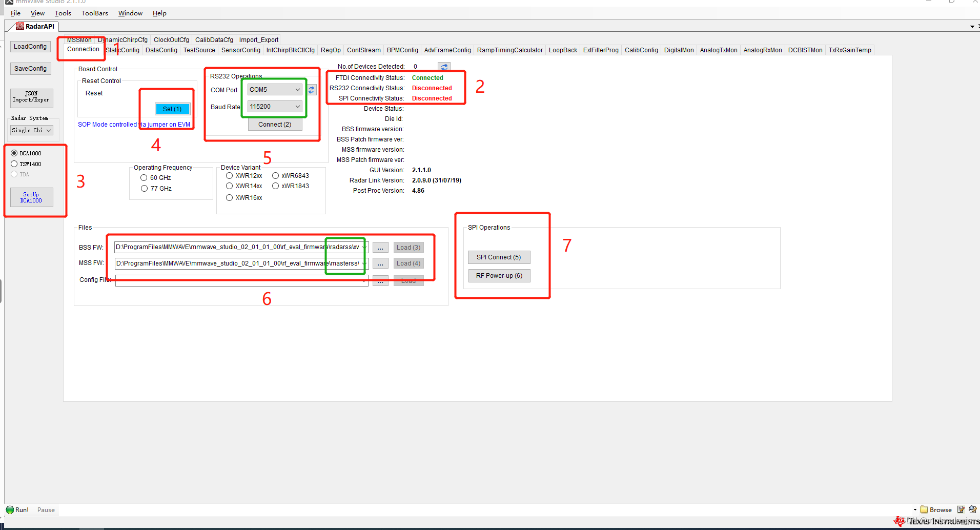Select XWR12xx device variant

click(230, 176)
